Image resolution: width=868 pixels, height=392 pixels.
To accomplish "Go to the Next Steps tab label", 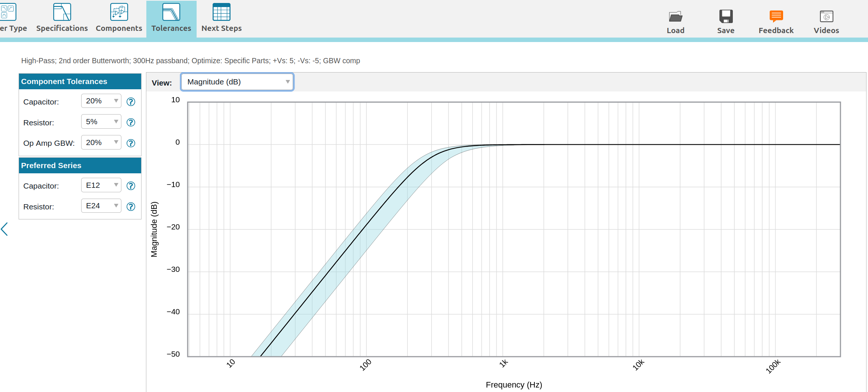I will [222, 28].
